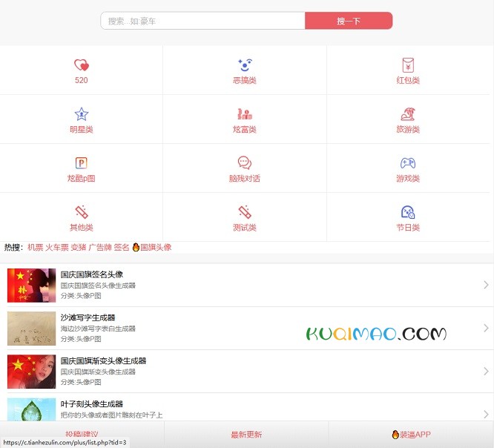The image size is (494, 448).
Task: Open the 恶搞类 clown face icon
Action: pos(245,65)
